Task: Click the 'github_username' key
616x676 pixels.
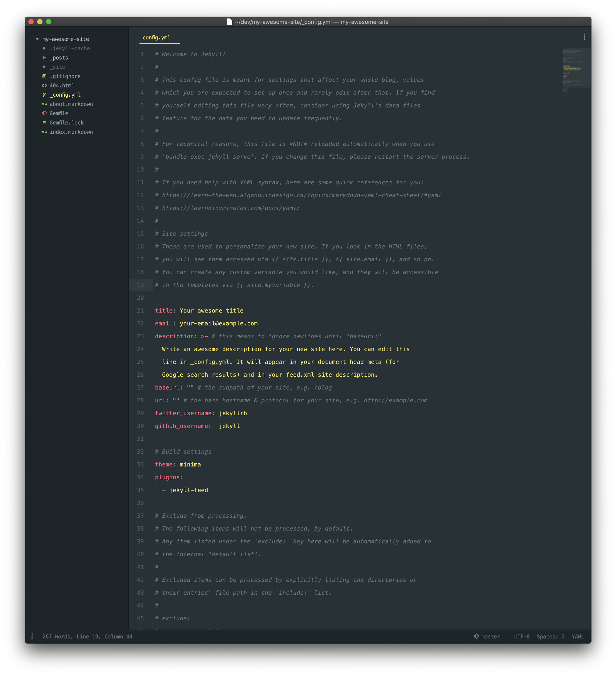Action: point(181,426)
